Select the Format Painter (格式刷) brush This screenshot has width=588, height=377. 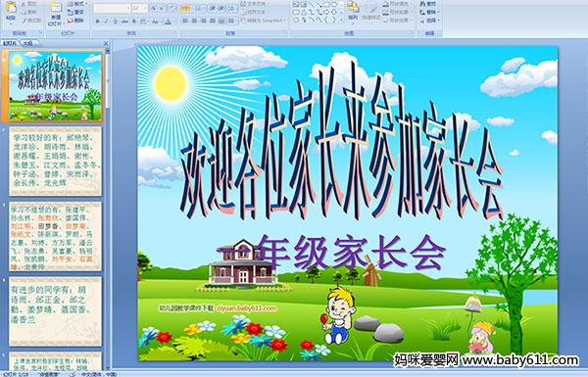(24, 21)
